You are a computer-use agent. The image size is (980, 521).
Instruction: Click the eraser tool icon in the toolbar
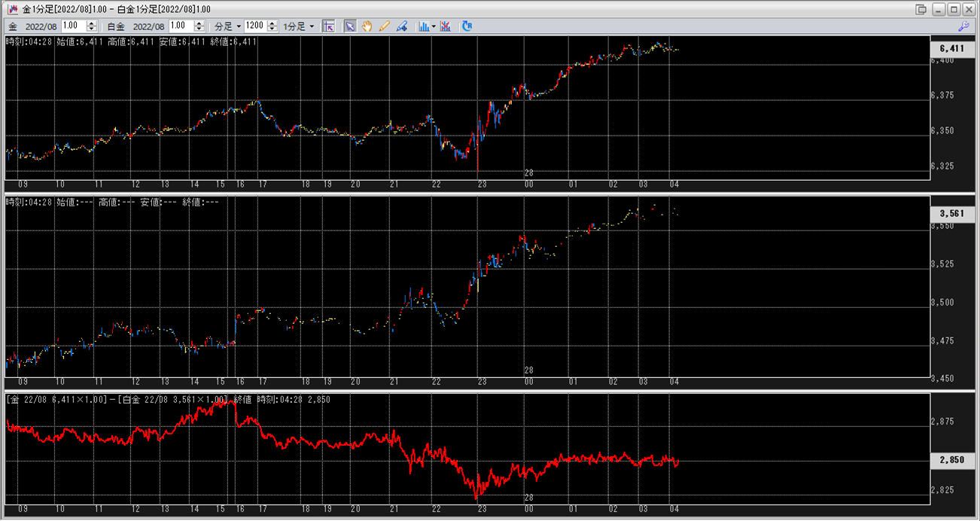pyautogui.click(x=402, y=26)
